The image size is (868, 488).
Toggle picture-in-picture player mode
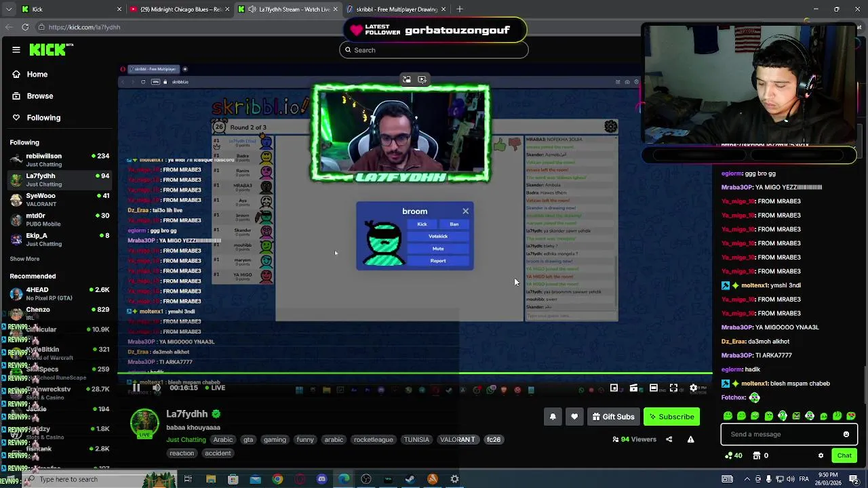(614, 388)
